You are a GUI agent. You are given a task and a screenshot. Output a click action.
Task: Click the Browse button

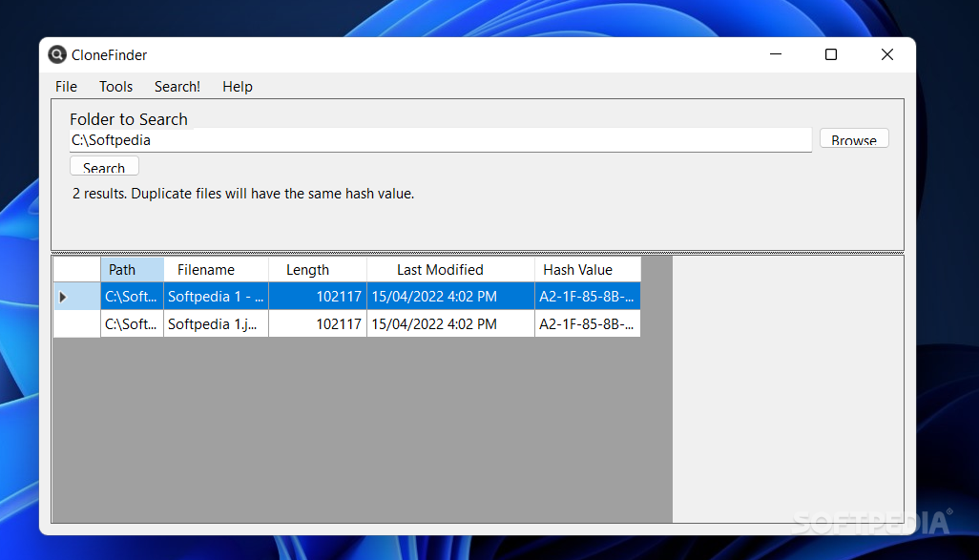pos(853,138)
